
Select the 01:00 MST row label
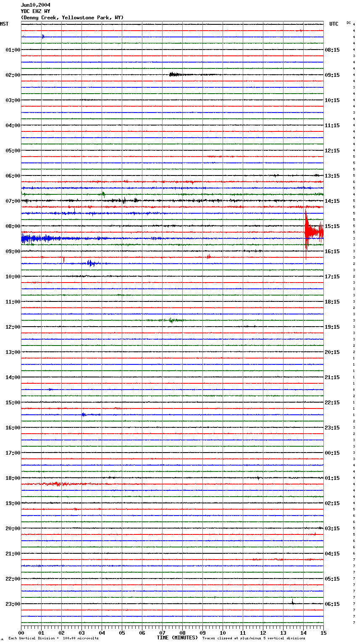tap(13, 50)
